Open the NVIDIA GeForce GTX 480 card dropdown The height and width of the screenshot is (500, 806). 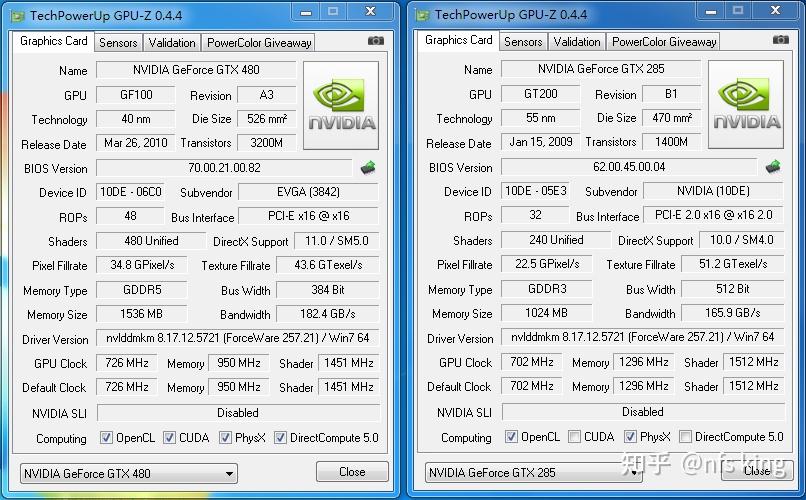coord(129,473)
